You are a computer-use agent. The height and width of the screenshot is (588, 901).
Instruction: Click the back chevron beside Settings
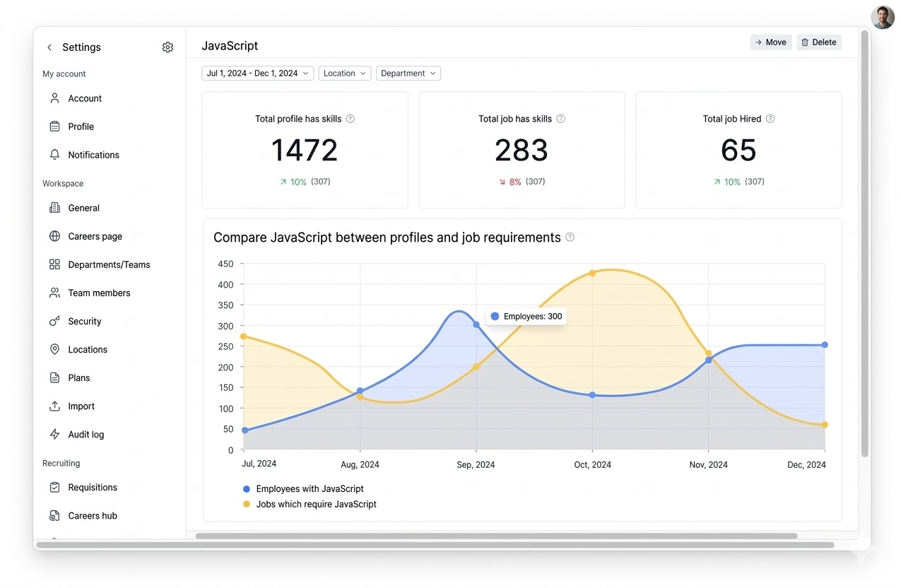tap(49, 47)
